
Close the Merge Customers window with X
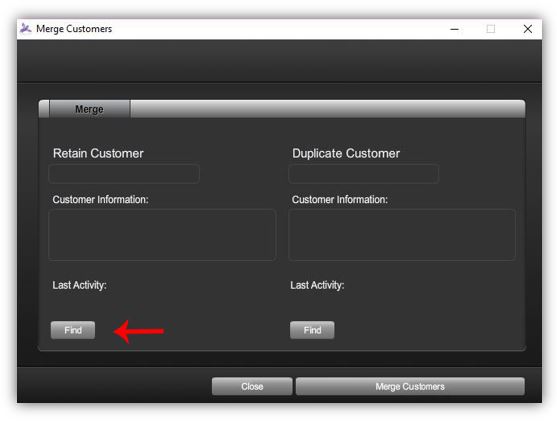coord(528,29)
